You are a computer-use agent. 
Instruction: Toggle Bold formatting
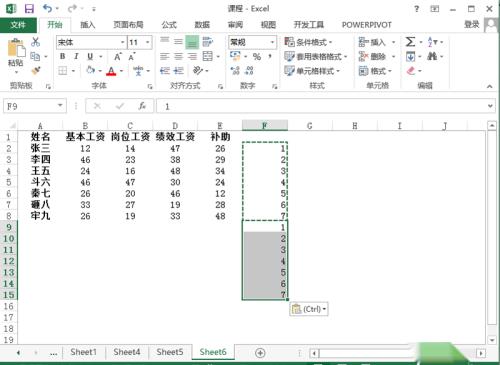point(62,56)
